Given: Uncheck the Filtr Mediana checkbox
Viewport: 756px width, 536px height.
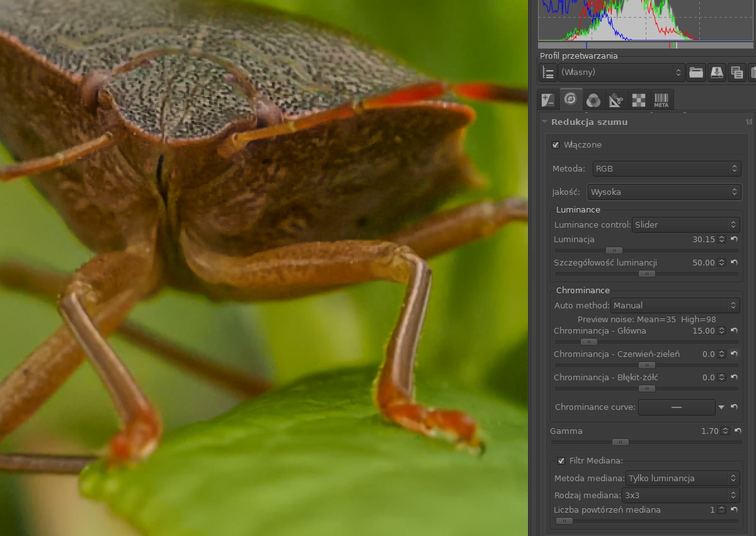Looking at the screenshot, I should click(x=561, y=461).
